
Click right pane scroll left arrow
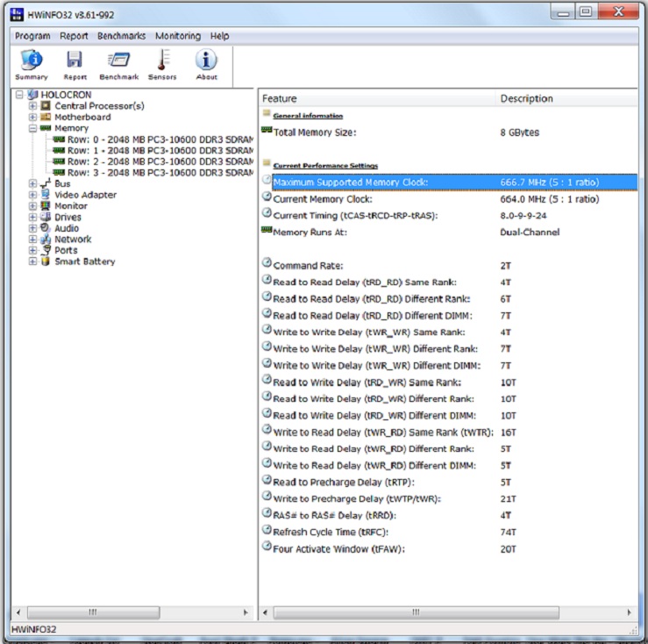coord(266,612)
